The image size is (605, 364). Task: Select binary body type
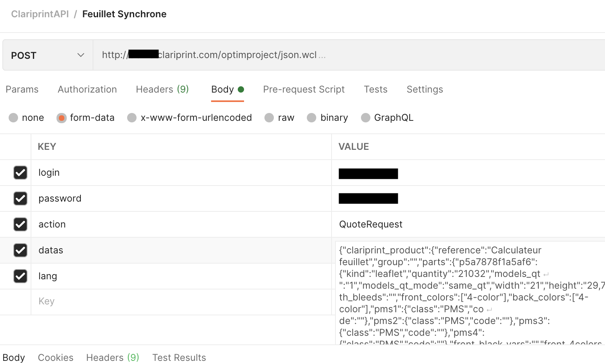pos(312,118)
